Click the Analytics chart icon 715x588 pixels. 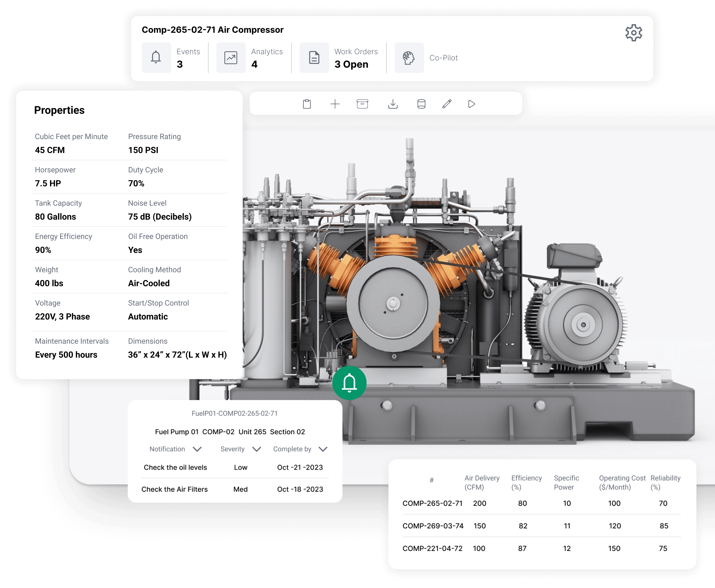click(x=231, y=57)
